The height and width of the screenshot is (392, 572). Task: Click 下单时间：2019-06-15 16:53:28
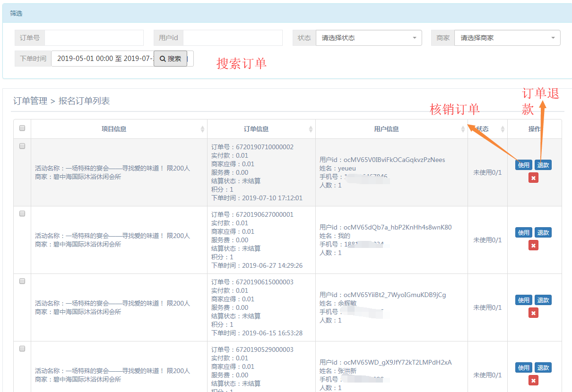point(257,333)
